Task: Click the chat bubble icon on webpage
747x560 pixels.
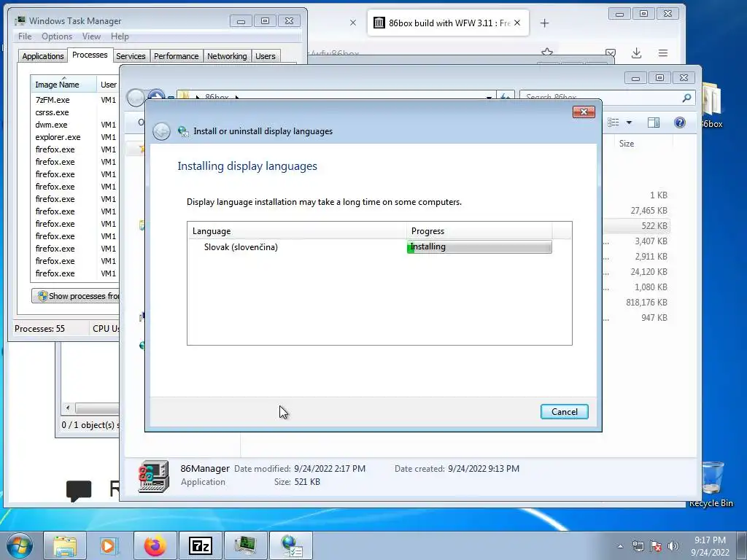Action: (x=79, y=491)
